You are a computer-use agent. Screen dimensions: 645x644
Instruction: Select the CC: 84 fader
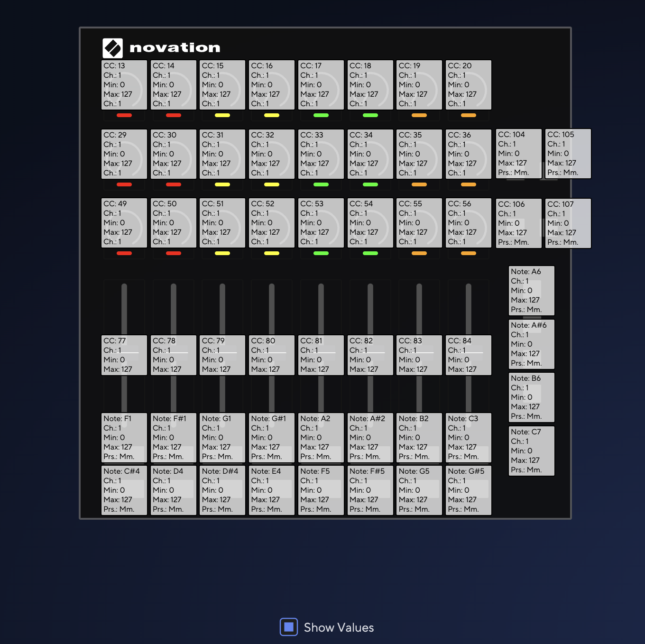pyautogui.click(x=469, y=355)
